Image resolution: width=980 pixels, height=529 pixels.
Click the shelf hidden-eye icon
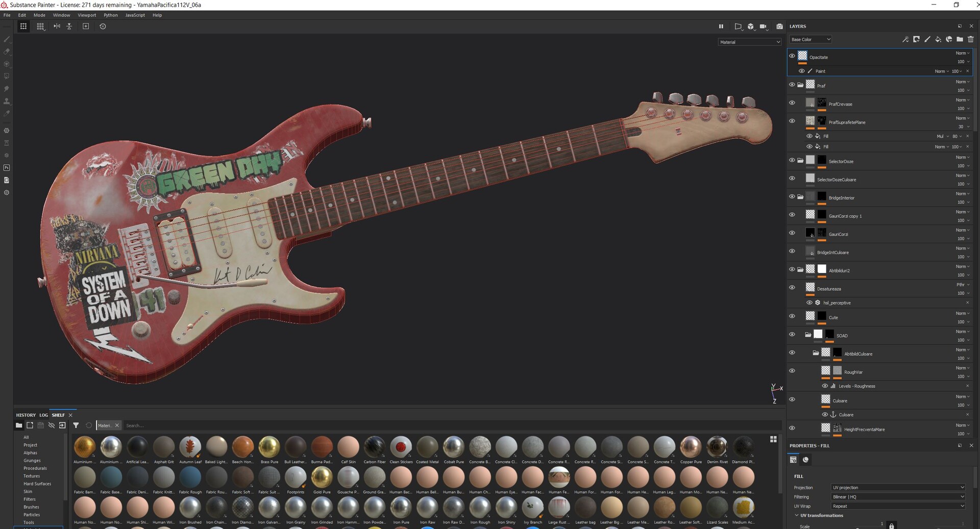[x=52, y=425]
